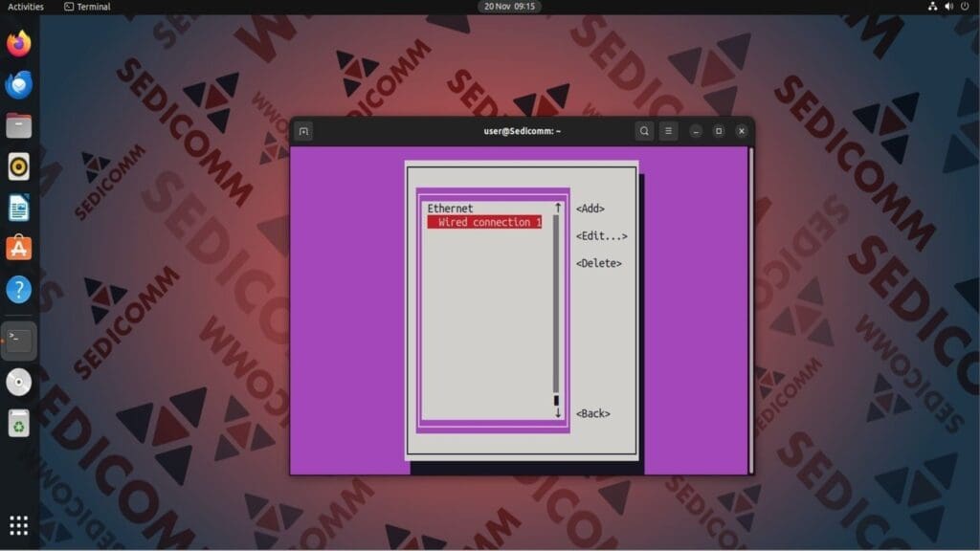Image resolution: width=980 pixels, height=551 pixels.
Task: Open the Terminal app menu in top bar
Action: (87, 7)
